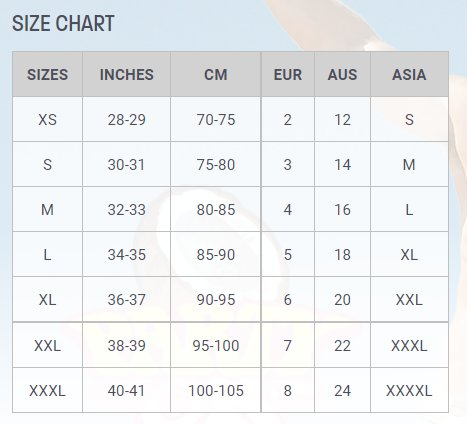Viewport: 467px width, 424px height.
Task: Select the XXXL size row label
Action: pyautogui.click(x=47, y=390)
